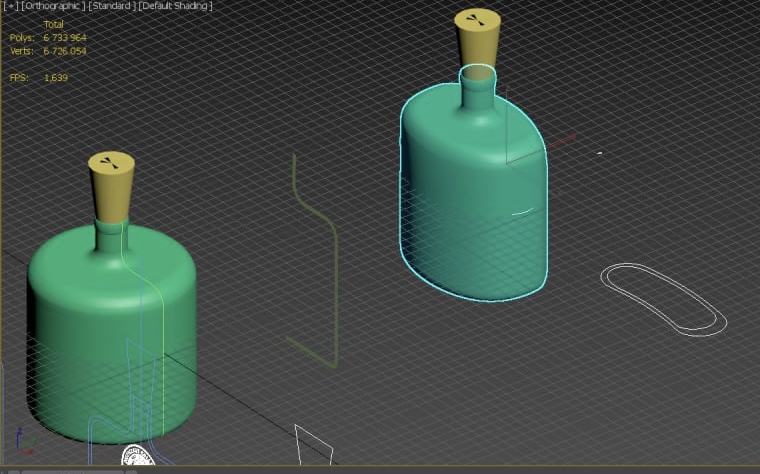760x474 pixels.
Task: Select the cork above the right bottle
Action: [x=477, y=36]
